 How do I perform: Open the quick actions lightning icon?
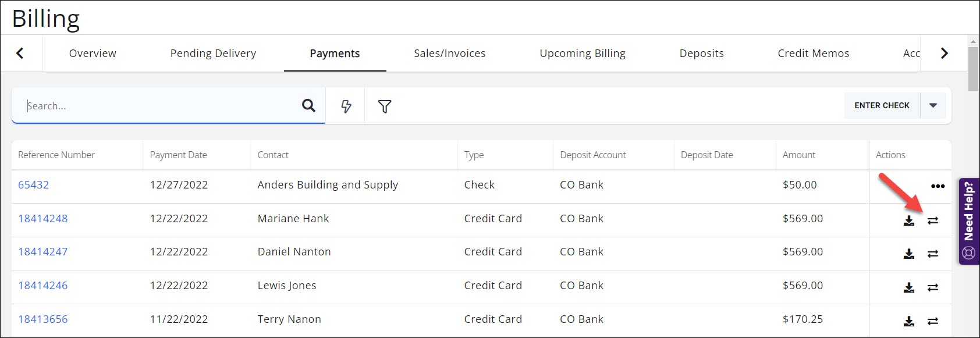click(346, 106)
